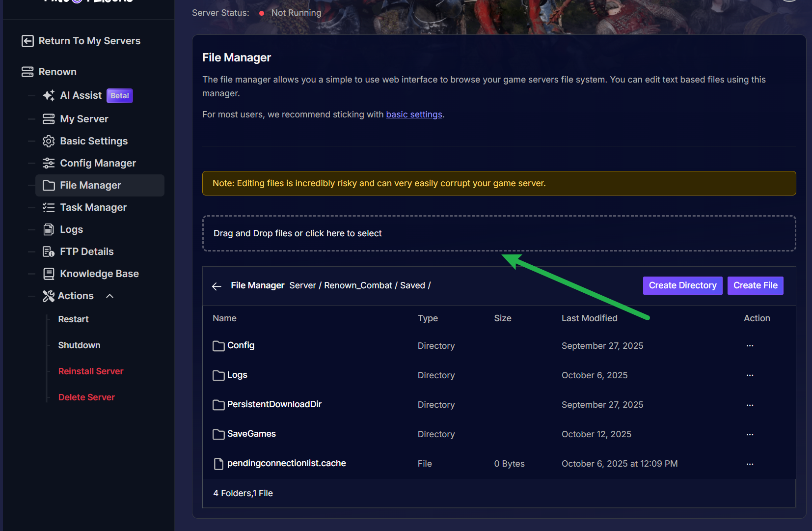Click the My Server rack icon
The image size is (812, 531).
click(x=49, y=119)
